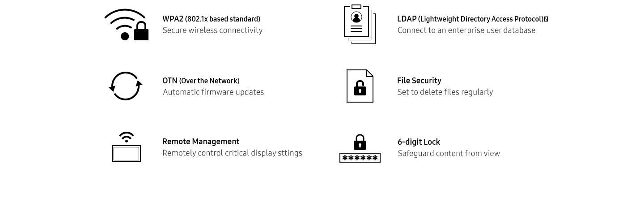Click the "Secure wireless connectivity" description
Screen dimensions: 644x198
click(212, 30)
